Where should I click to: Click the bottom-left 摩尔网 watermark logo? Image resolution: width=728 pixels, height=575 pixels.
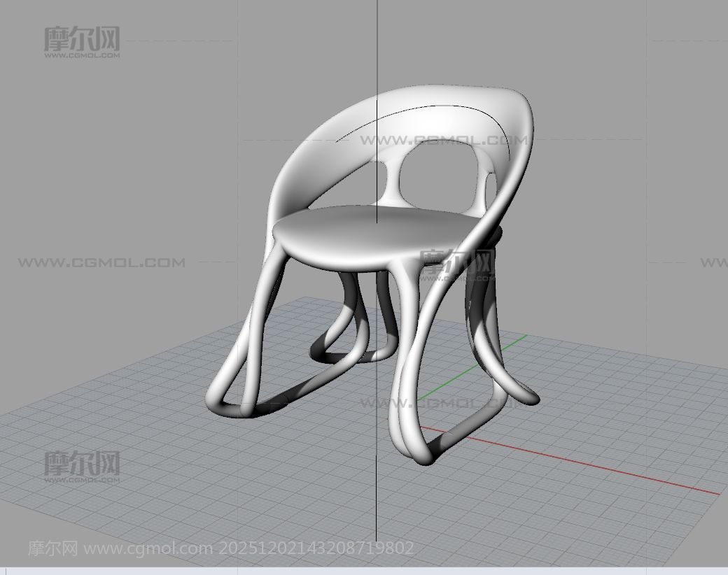click(x=82, y=464)
